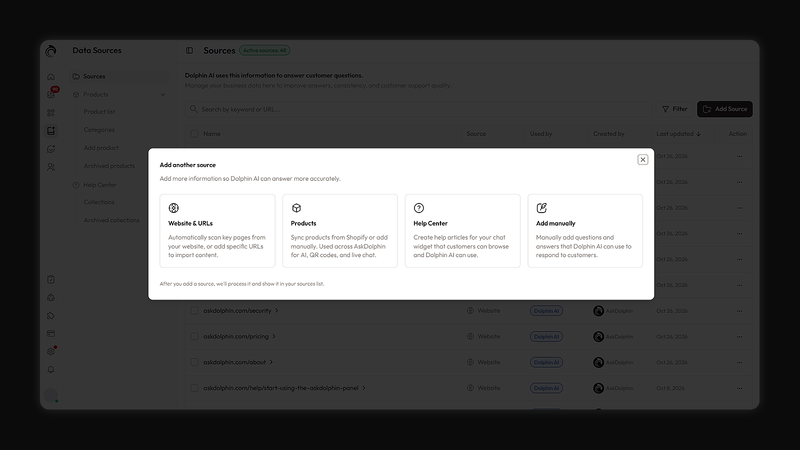This screenshot has height=450, width=800.
Task: Open the inbox icon with red badge
Action: 51,94
